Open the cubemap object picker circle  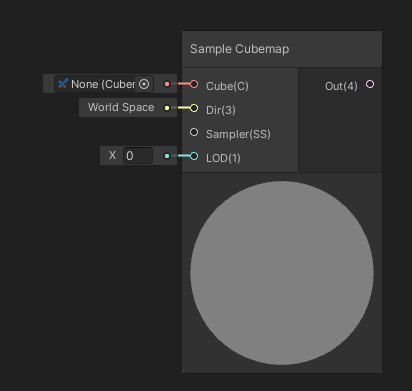click(x=144, y=84)
